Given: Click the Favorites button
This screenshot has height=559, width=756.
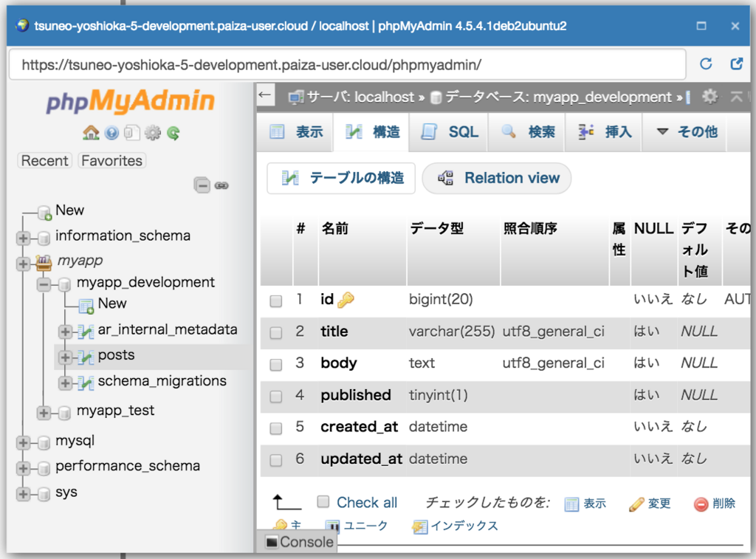Looking at the screenshot, I should click(112, 160).
